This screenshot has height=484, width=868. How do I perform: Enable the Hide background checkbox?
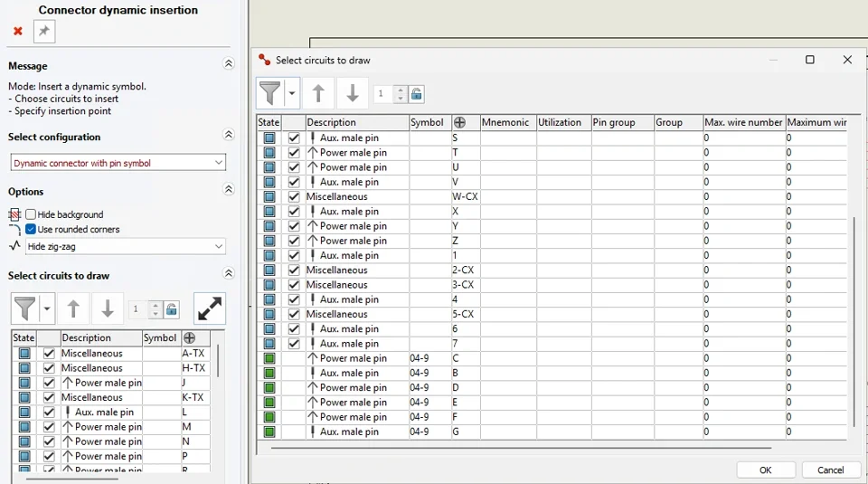click(31, 214)
